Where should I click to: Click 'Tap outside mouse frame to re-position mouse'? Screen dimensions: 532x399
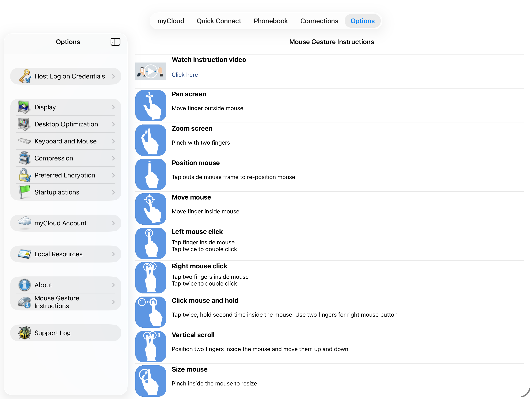[x=233, y=177]
